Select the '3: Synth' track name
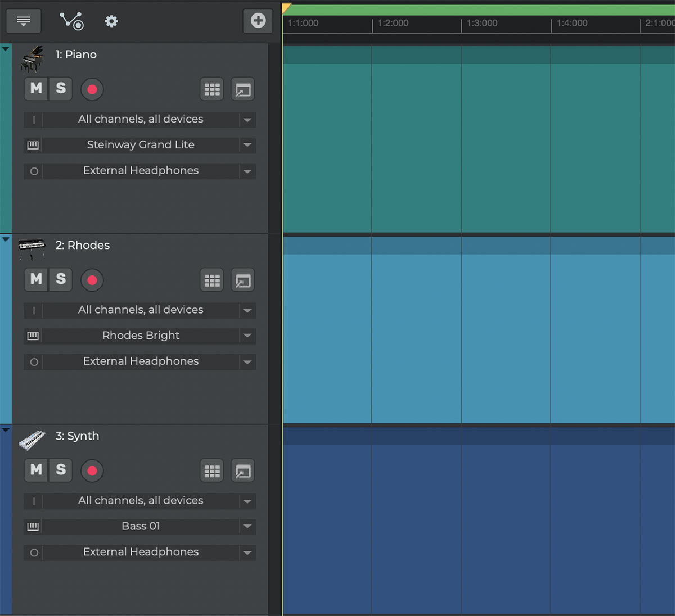 coord(77,436)
